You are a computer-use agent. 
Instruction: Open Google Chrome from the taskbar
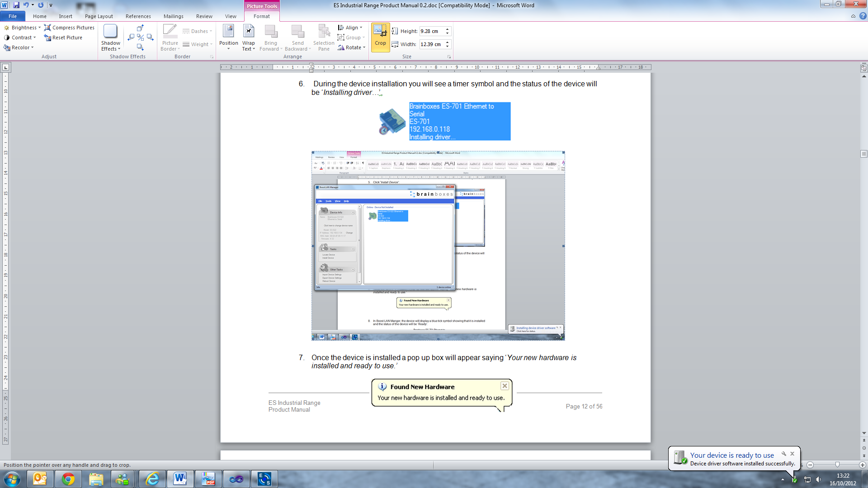click(x=68, y=479)
